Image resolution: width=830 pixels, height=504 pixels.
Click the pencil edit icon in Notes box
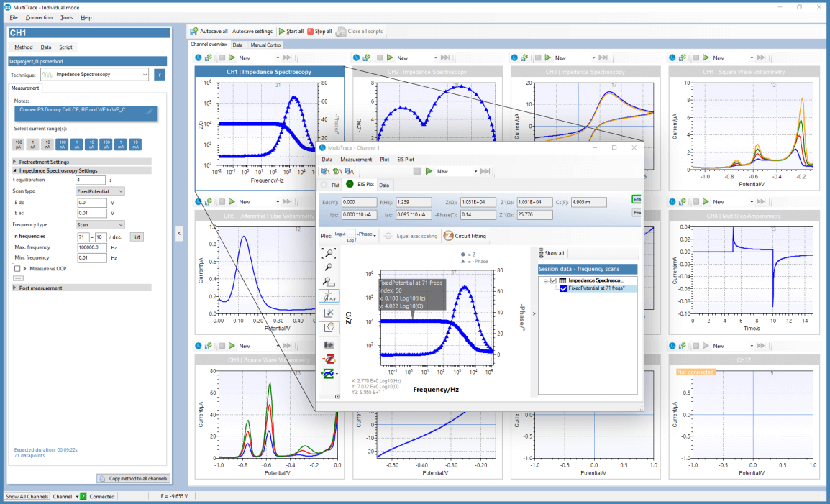[x=150, y=111]
